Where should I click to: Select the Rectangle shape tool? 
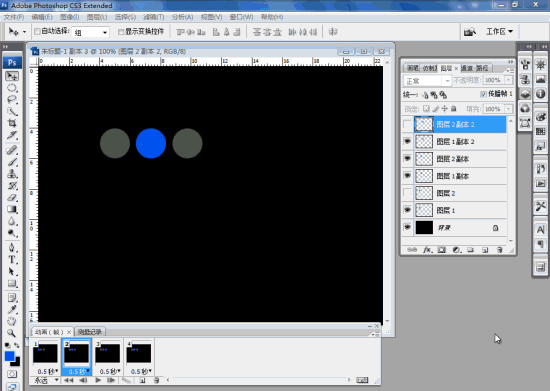pyautogui.click(x=12, y=283)
